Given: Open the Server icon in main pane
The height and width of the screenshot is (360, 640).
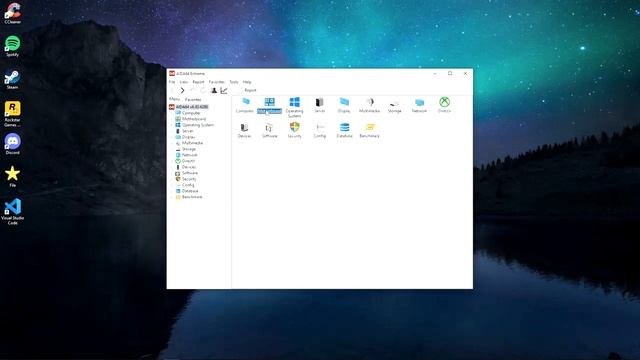Looking at the screenshot, I should [x=320, y=105].
